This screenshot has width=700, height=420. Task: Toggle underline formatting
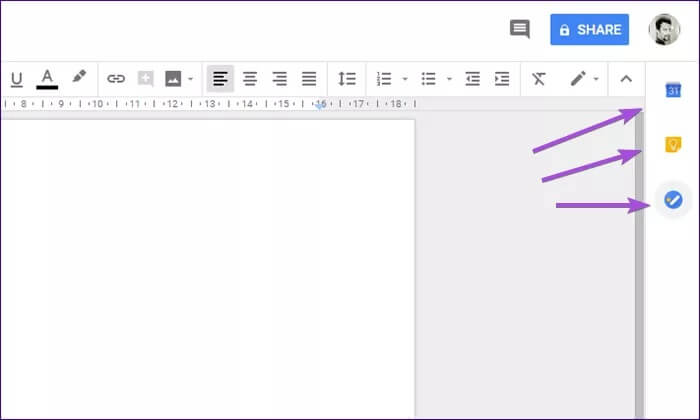tap(16, 78)
